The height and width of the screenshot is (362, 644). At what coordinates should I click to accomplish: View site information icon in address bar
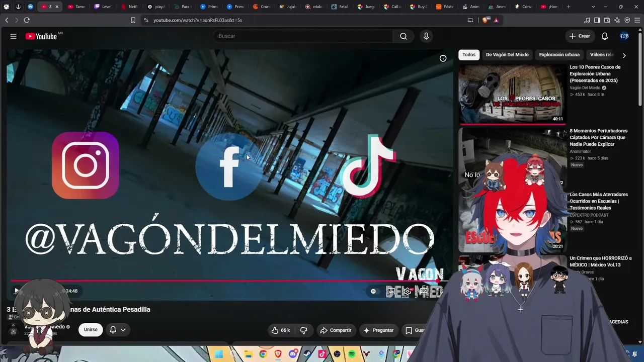pos(146,20)
